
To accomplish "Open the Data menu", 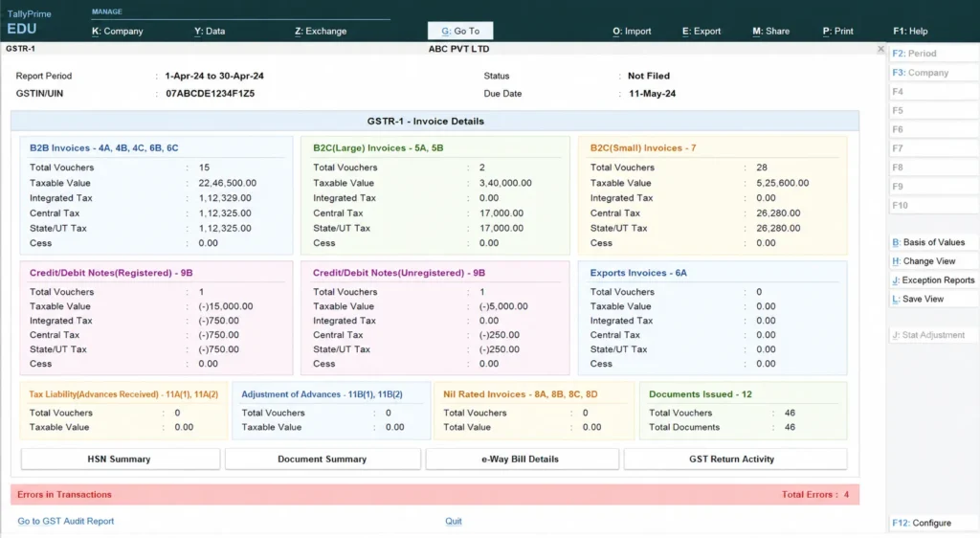I will 210,32.
